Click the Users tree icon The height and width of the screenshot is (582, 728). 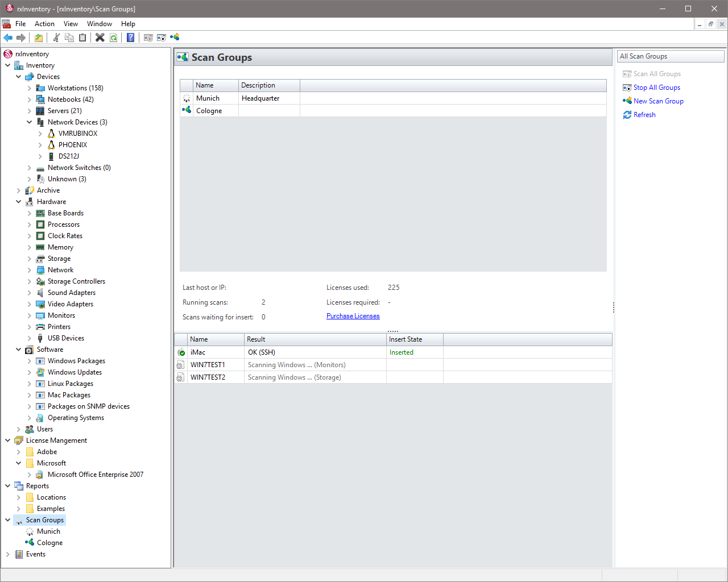[x=30, y=429]
